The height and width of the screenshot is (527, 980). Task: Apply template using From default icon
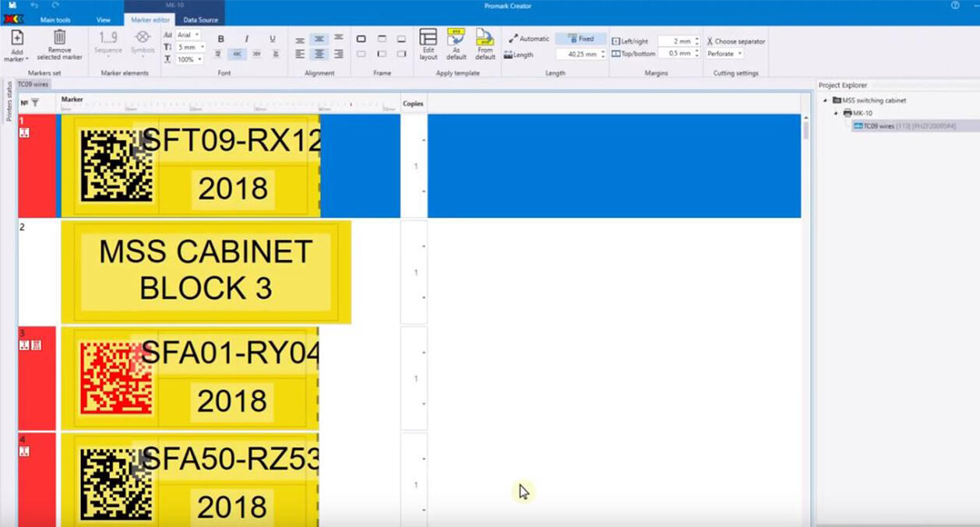tap(485, 44)
